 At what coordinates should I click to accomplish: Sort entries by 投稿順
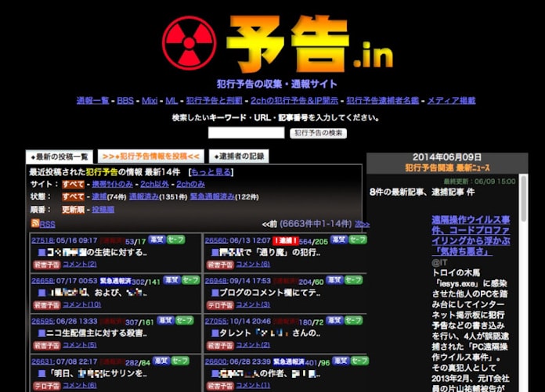tap(103, 210)
